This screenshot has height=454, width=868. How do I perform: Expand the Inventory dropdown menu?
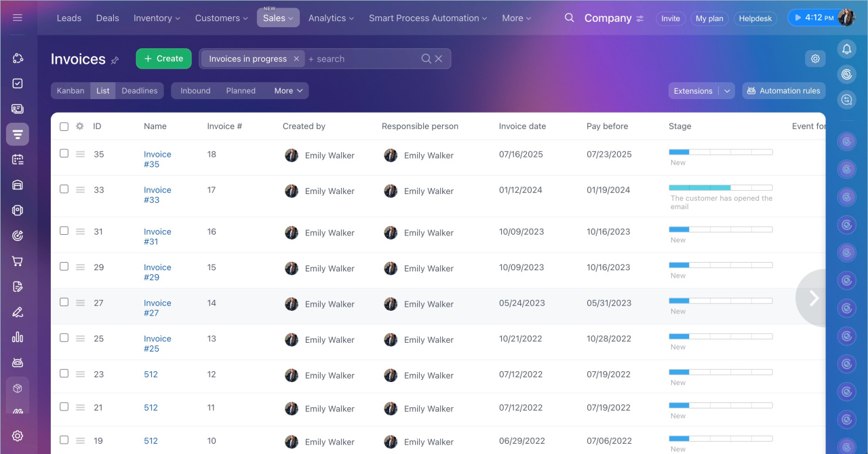(157, 18)
